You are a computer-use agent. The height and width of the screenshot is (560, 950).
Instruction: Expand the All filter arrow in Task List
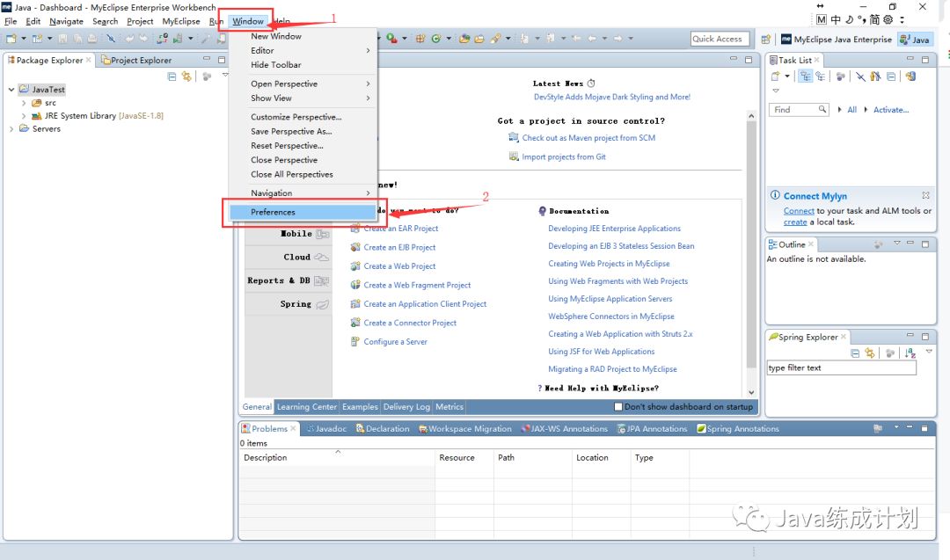tap(839, 110)
